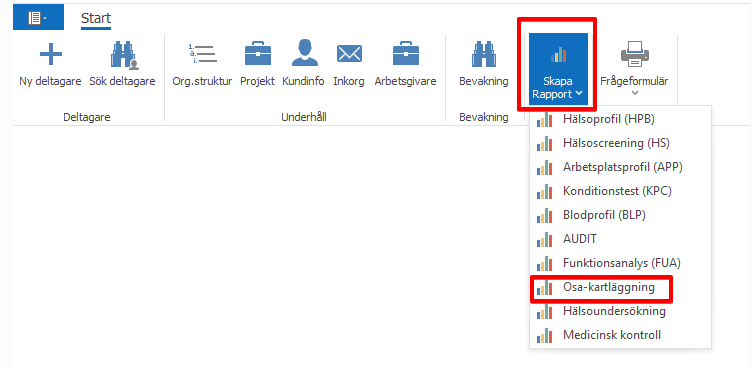Open Sök deltagare binoculars icon
Screen dimensions: 752x368
(124, 55)
